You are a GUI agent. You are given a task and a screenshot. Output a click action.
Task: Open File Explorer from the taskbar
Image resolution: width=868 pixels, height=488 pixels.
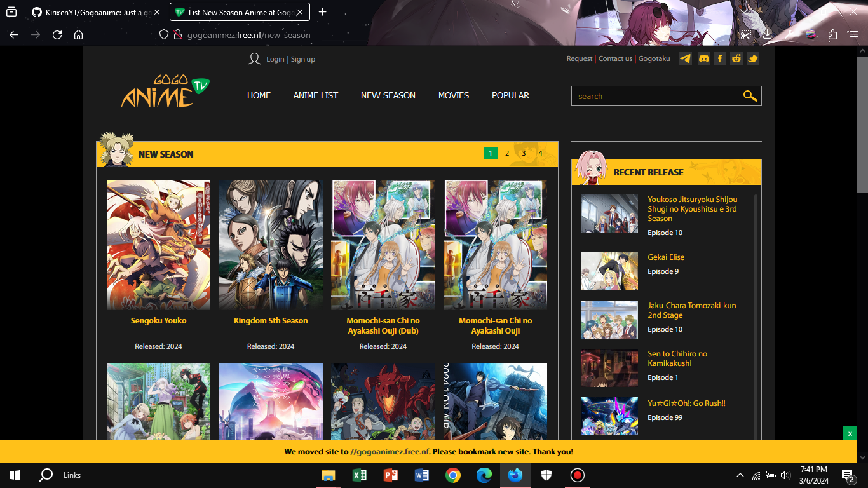pyautogui.click(x=329, y=475)
